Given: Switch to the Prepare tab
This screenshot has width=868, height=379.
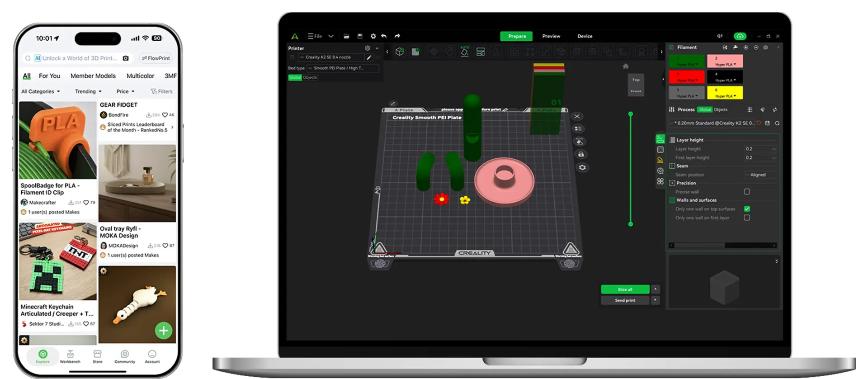Looking at the screenshot, I should (x=517, y=36).
